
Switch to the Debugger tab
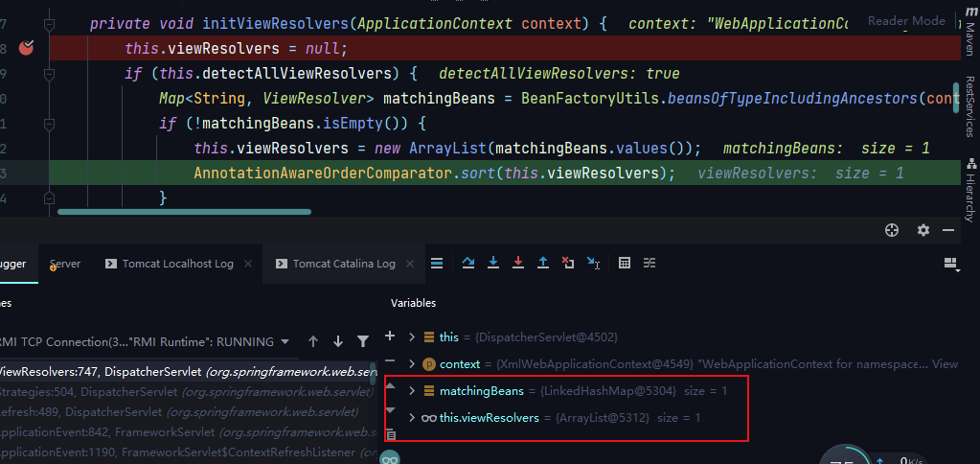(12, 264)
